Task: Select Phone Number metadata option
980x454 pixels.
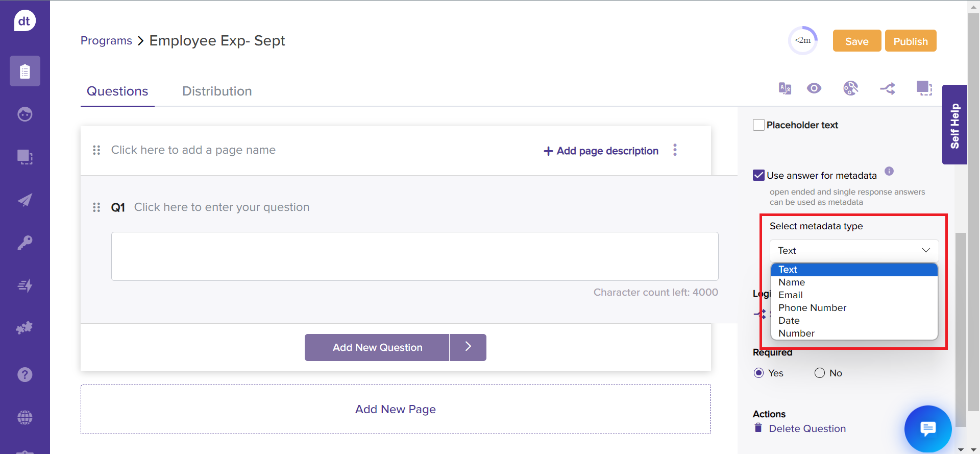Action: (812, 308)
